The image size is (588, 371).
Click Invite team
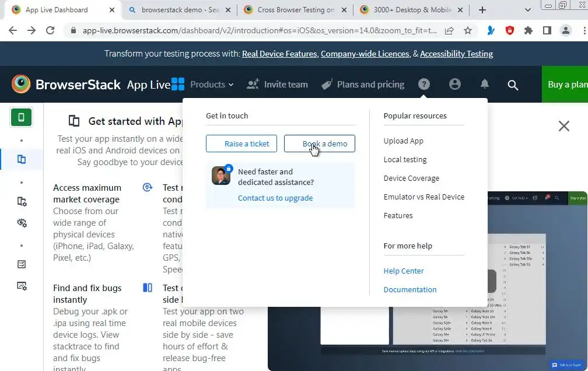tap(278, 85)
